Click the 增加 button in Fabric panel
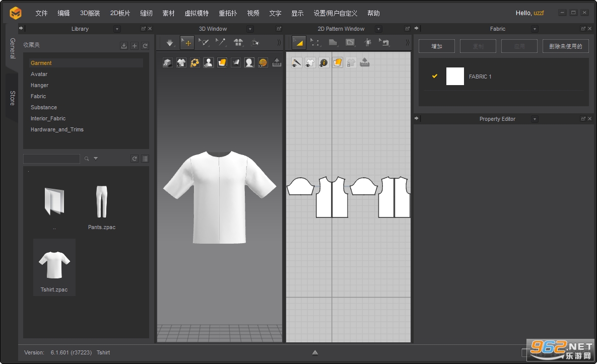 click(437, 46)
